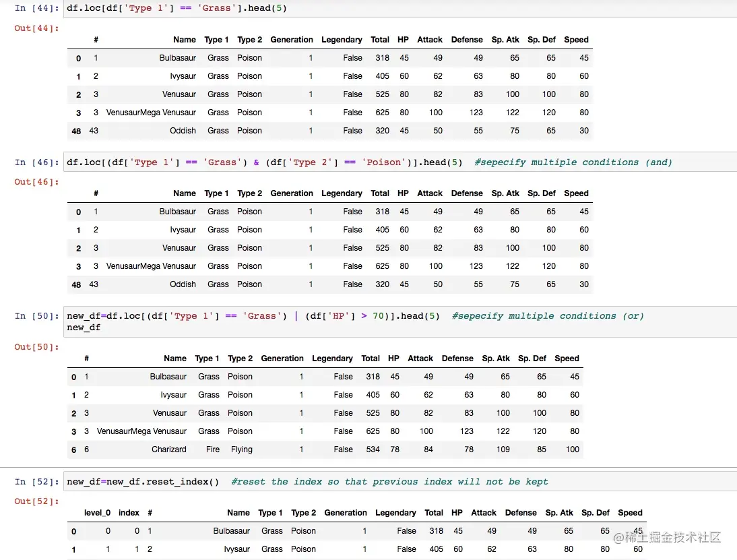Image resolution: width=737 pixels, height=560 pixels.
Task: Click the Type 1 header in Out[50] table
Action: 207,359
